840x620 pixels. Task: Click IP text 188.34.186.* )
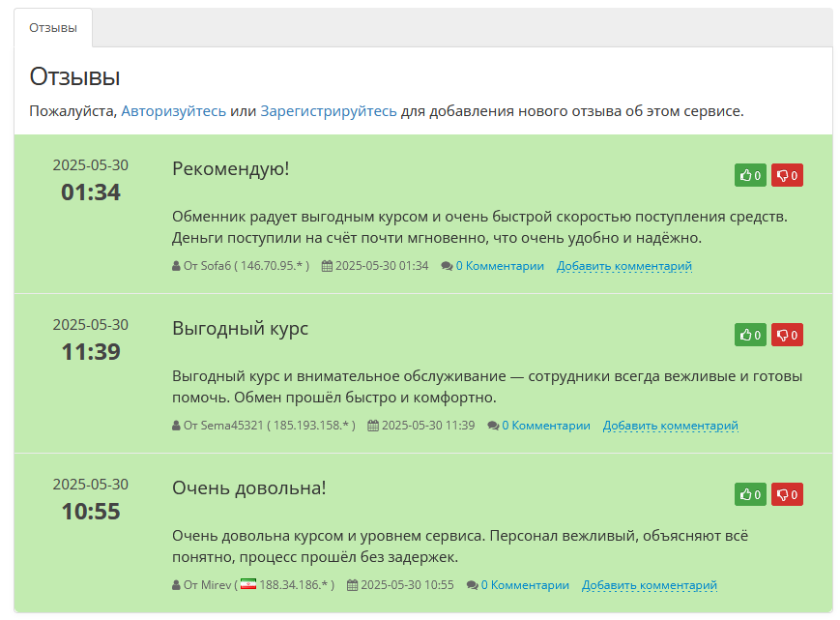coord(297,585)
